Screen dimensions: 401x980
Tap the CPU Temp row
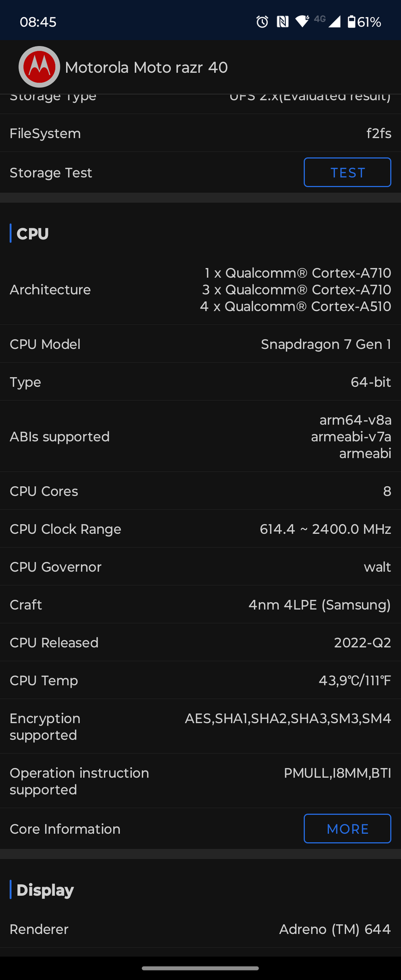[200, 681]
